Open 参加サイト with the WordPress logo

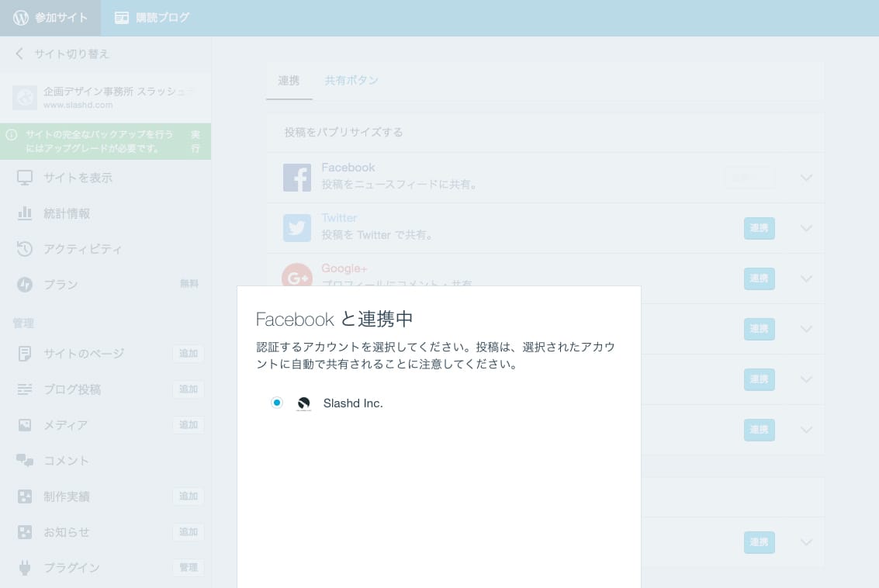(x=50, y=18)
